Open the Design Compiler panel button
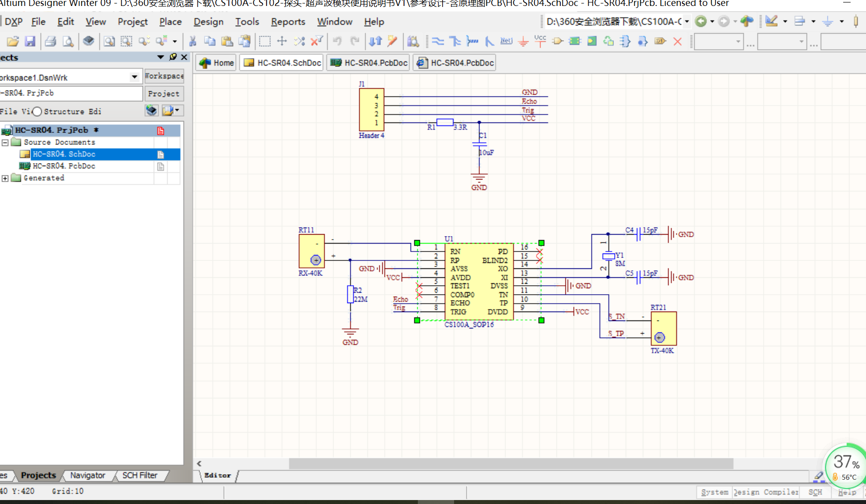This screenshot has height=504, width=866. coord(766,492)
